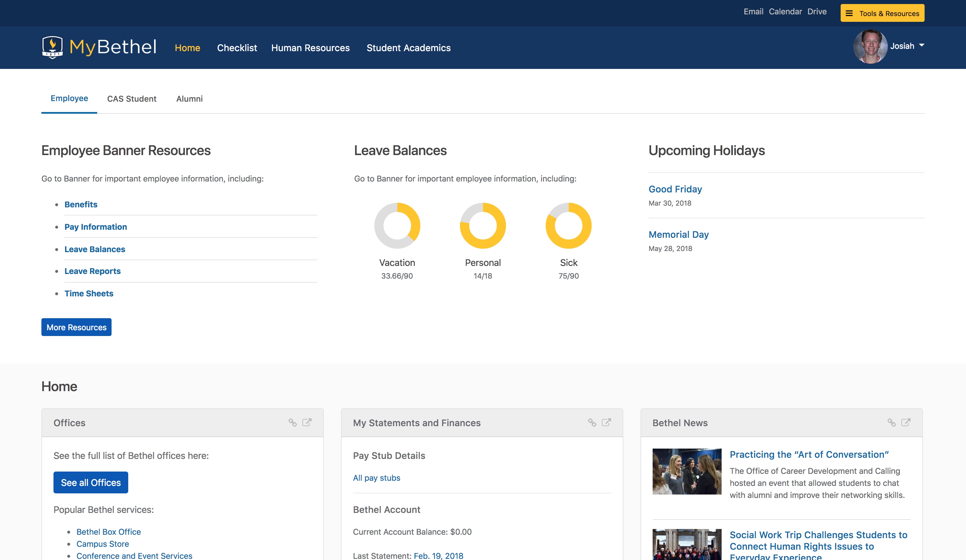Screen dimensions: 966x560
Task: Click the Vacation leave donut chart
Action: click(x=397, y=226)
